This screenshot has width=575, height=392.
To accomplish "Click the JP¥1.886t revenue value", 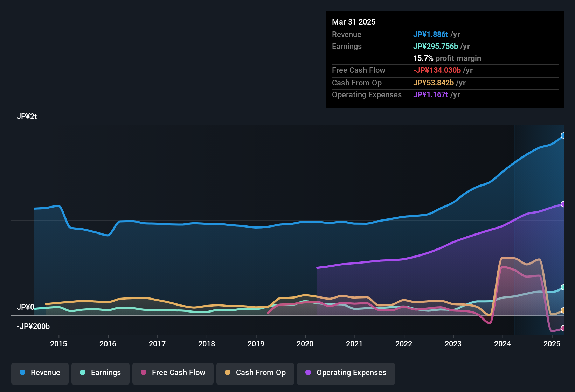I will click(431, 35).
